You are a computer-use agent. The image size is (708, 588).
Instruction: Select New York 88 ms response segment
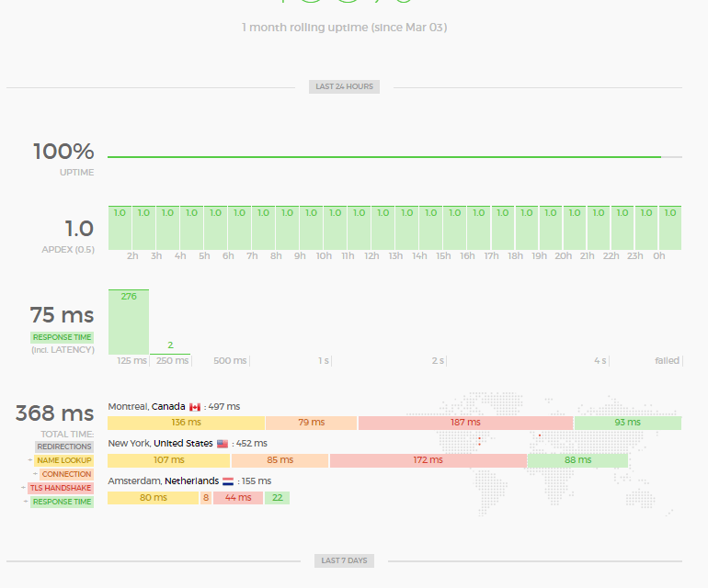pyautogui.click(x=577, y=460)
